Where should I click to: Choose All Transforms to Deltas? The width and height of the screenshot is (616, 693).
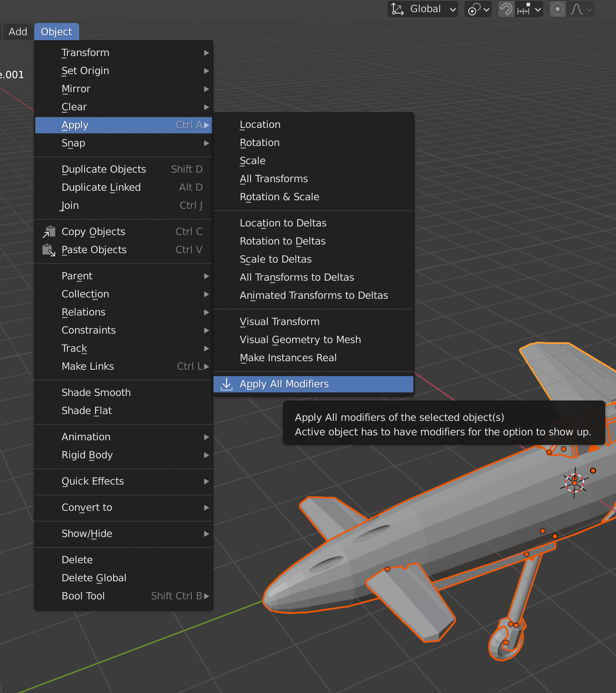pyautogui.click(x=313, y=278)
